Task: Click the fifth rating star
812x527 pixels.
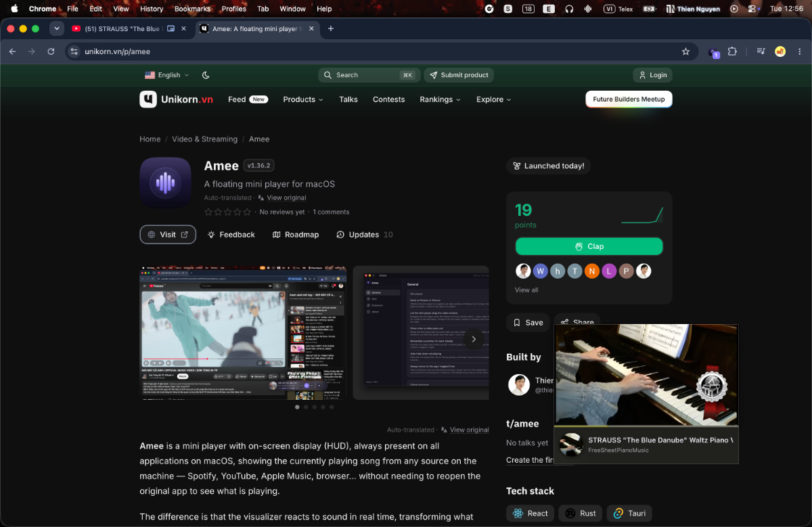Action: tap(247, 212)
